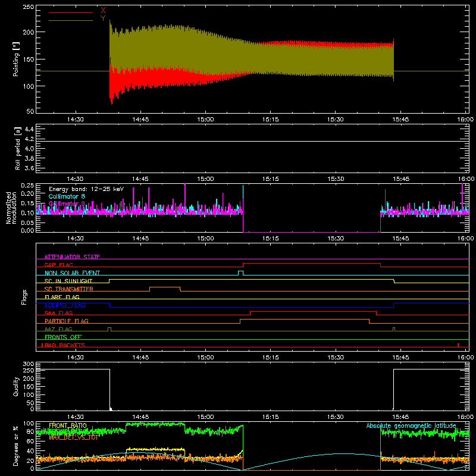The height and width of the screenshot is (476, 476).
Task: Click the 'Normalized modulation' axis title
Action: click(x=11, y=208)
